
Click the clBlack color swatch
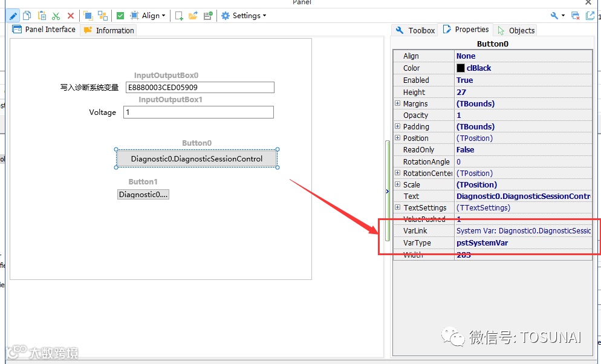coord(461,68)
